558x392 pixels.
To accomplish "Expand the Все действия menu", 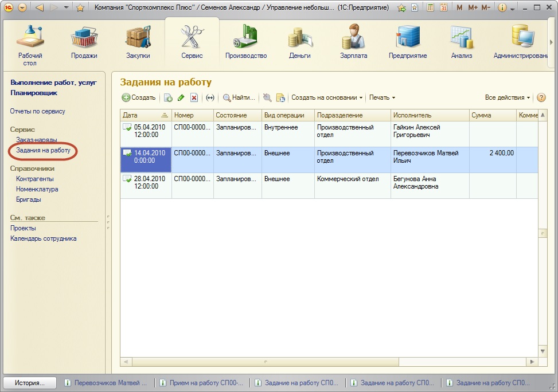I will pos(507,98).
